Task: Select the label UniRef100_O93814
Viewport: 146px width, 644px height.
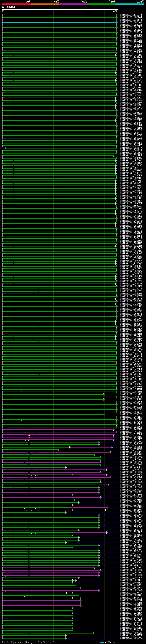Action: [131, 32]
